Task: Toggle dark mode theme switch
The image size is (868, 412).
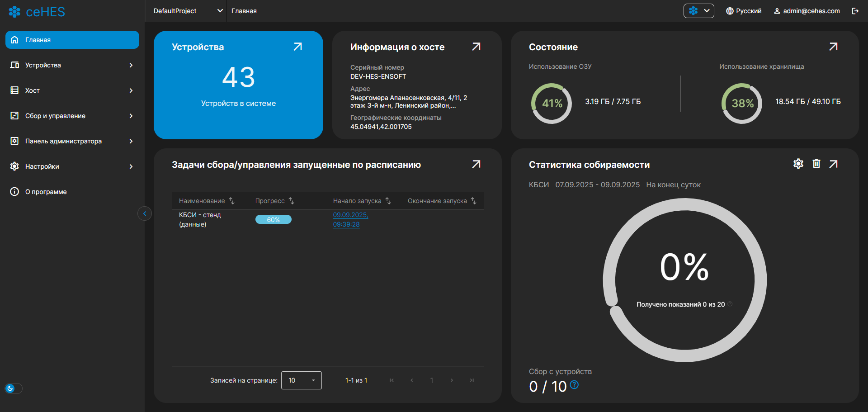Action: (x=13, y=388)
